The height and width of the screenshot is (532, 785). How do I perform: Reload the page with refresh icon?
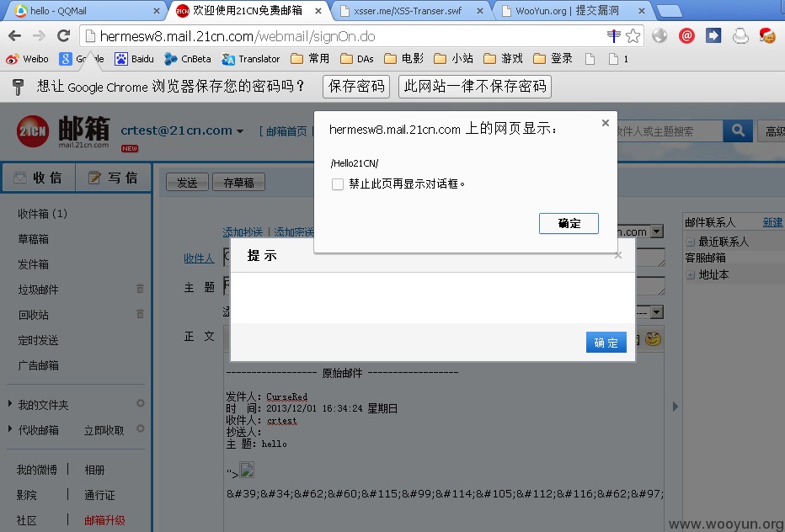pos(63,35)
